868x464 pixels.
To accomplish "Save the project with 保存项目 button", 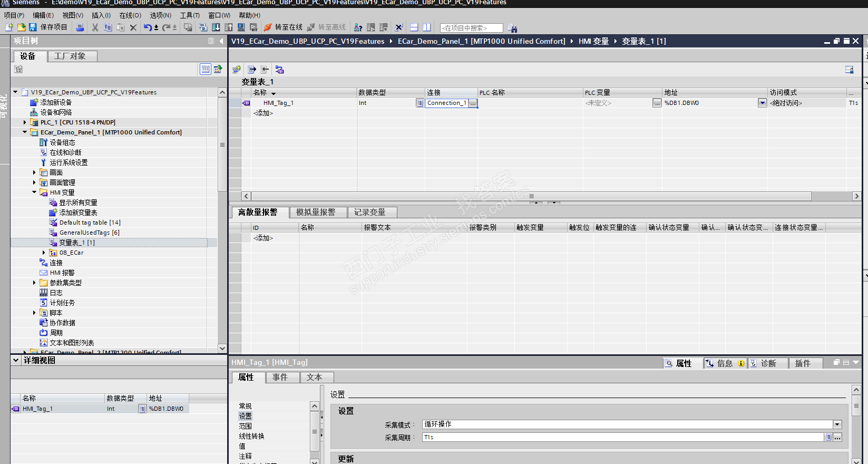I will (x=48, y=27).
